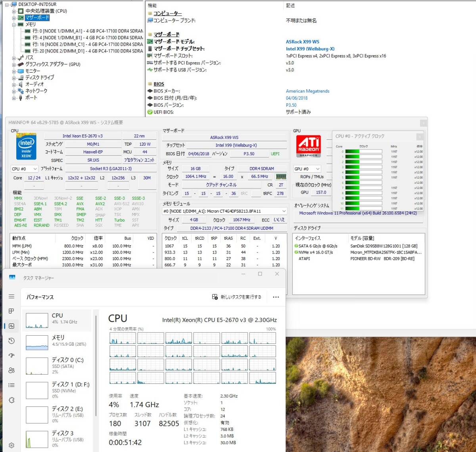
Task: Collapse the メモリ tree node
Action: coord(14,25)
